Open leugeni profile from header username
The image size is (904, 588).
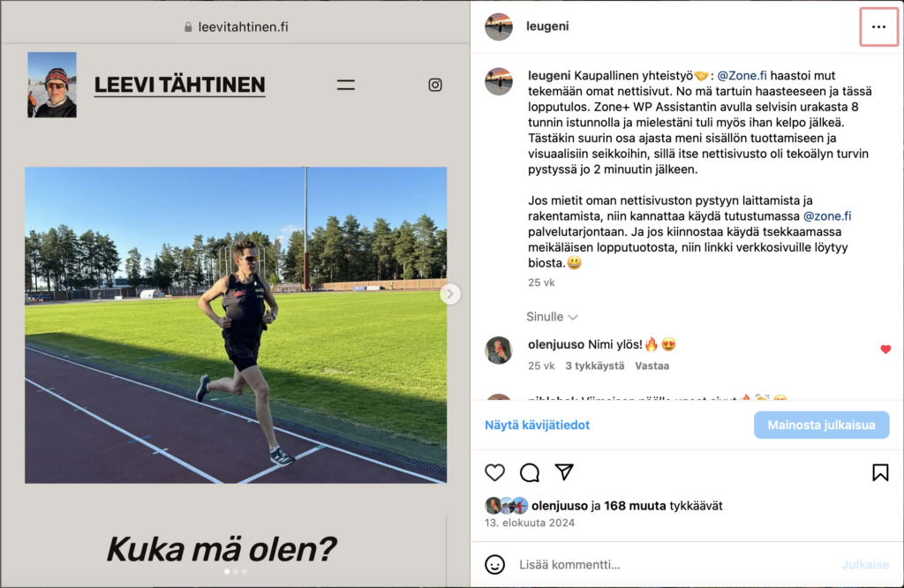(547, 26)
